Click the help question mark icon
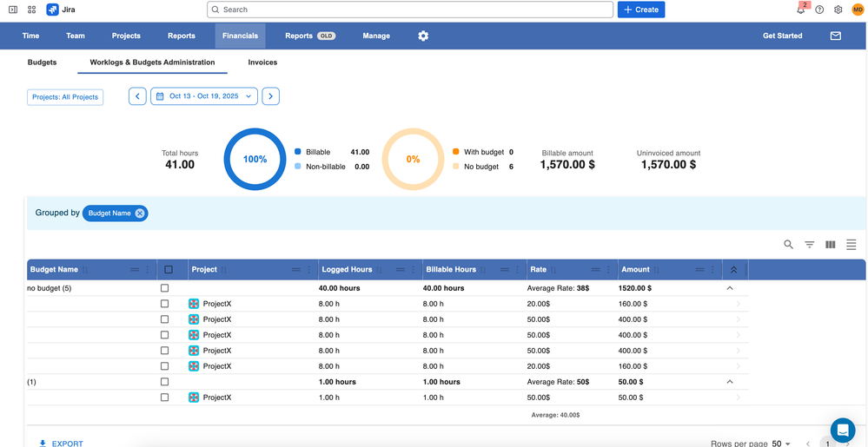868x447 pixels. (819, 10)
